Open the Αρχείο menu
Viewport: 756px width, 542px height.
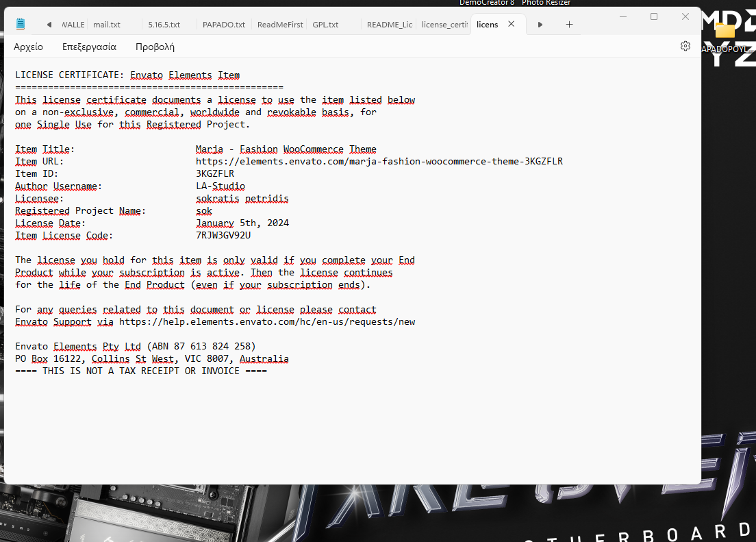tap(29, 47)
